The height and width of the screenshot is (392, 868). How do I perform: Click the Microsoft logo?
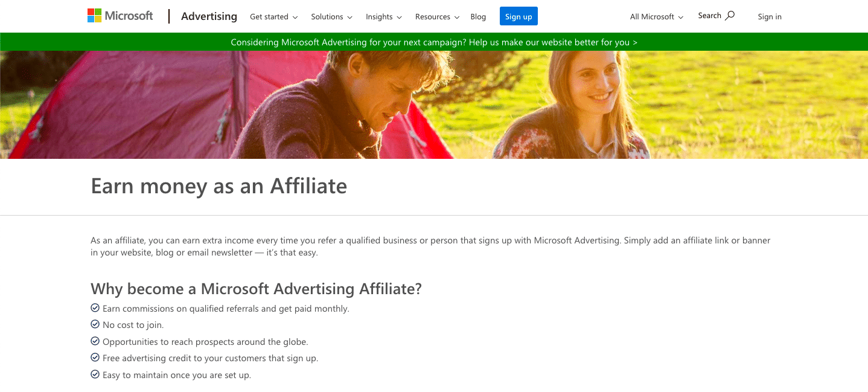120,16
